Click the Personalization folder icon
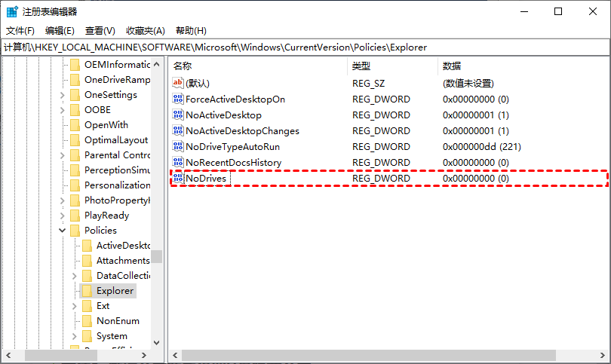The image size is (611, 364). coord(75,185)
